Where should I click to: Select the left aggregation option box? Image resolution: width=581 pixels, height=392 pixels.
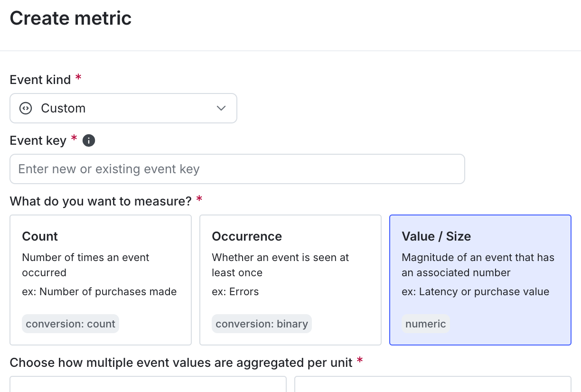[148, 385]
